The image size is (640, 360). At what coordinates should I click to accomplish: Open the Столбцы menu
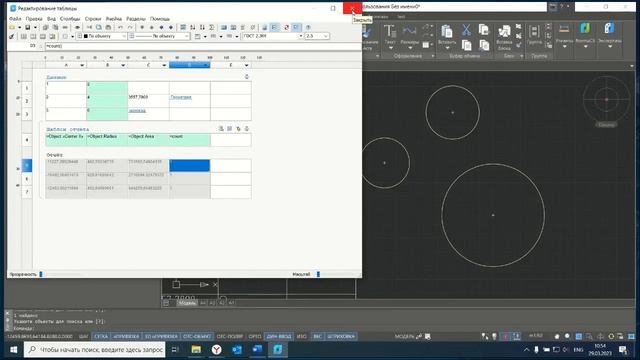[x=70, y=19]
